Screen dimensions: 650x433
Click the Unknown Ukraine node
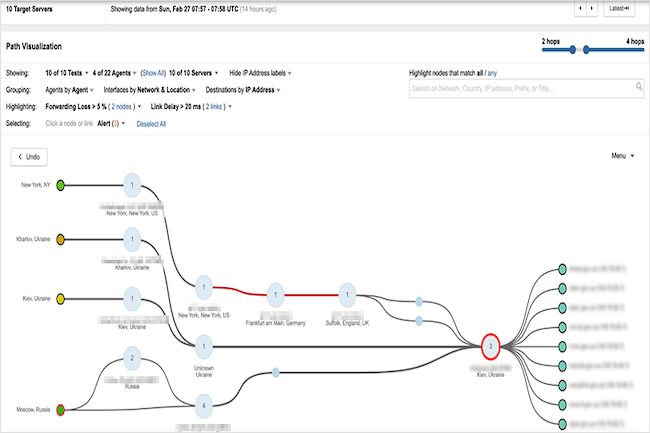tap(204, 346)
